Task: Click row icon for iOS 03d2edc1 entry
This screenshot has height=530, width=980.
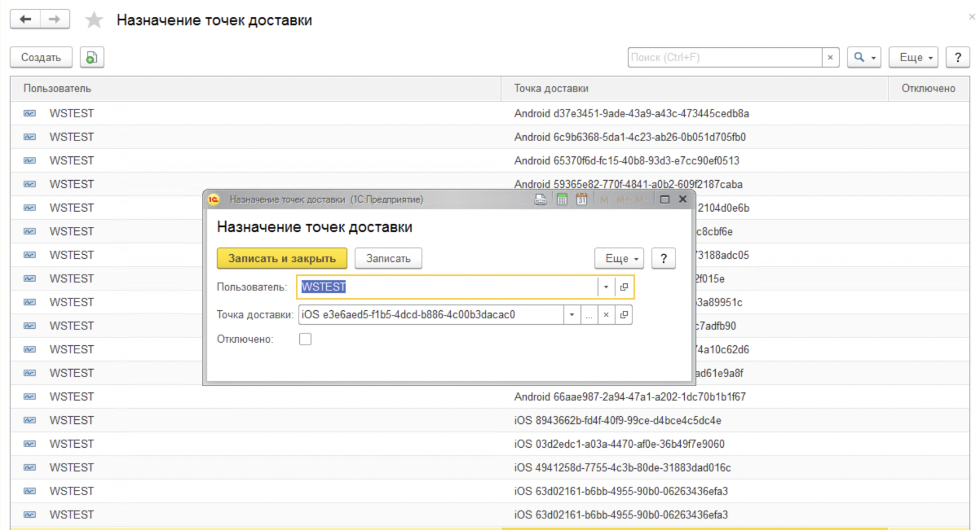Action: click(x=30, y=444)
